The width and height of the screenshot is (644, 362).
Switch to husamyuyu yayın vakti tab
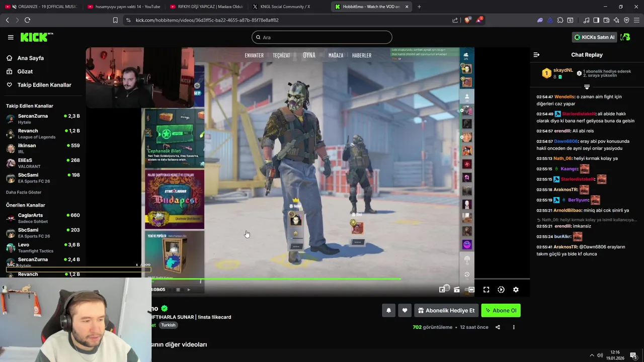[124, 7]
